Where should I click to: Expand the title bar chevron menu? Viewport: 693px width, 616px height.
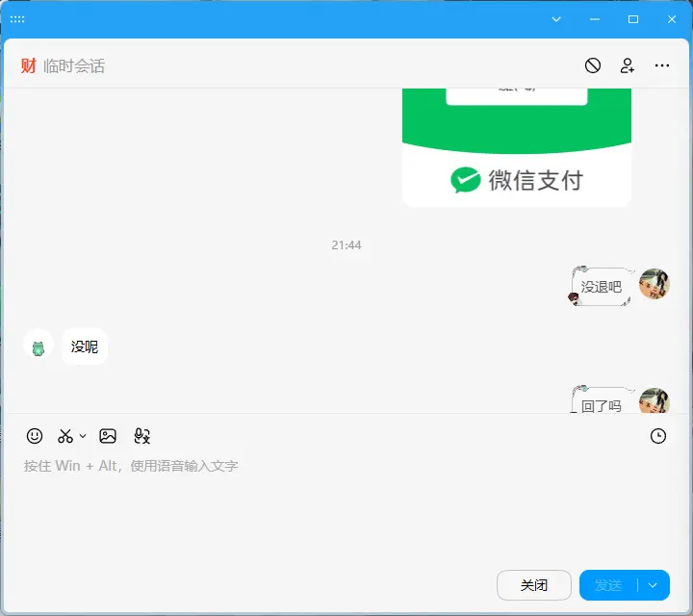(556, 19)
